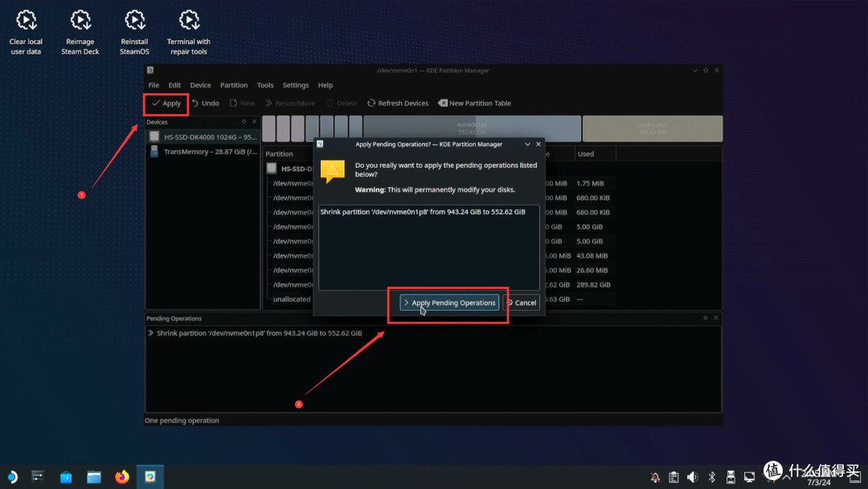
Task: Open Clear local user data desktop icon
Action: pyautogui.click(x=26, y=33)
